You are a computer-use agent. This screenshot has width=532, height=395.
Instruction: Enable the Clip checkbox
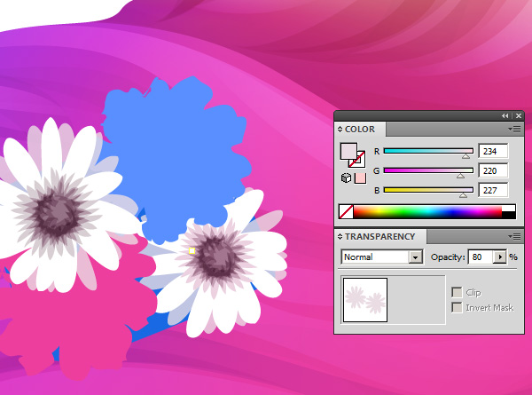coord(457,292)
